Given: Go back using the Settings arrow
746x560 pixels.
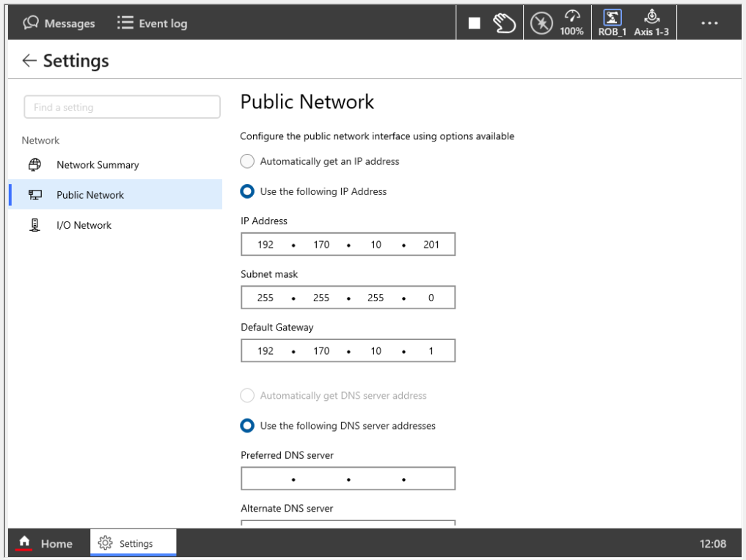Looking at the screenshot, I should click(29, 61).
